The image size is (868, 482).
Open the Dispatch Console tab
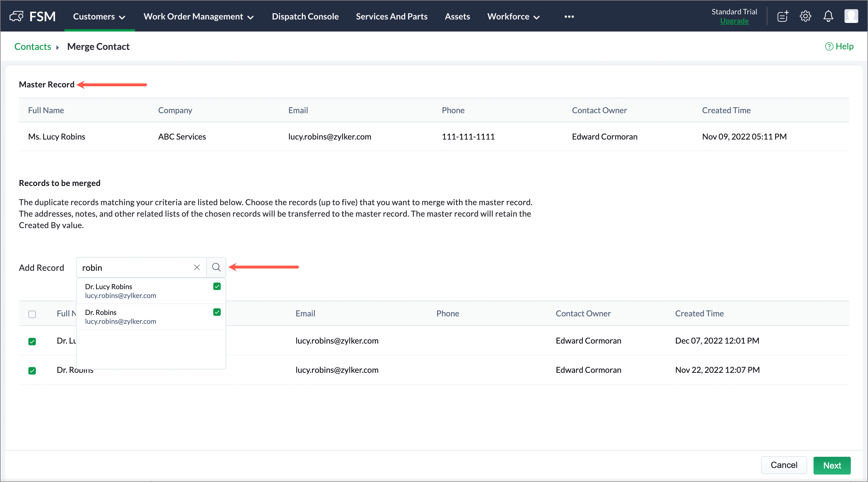point(305,17)
